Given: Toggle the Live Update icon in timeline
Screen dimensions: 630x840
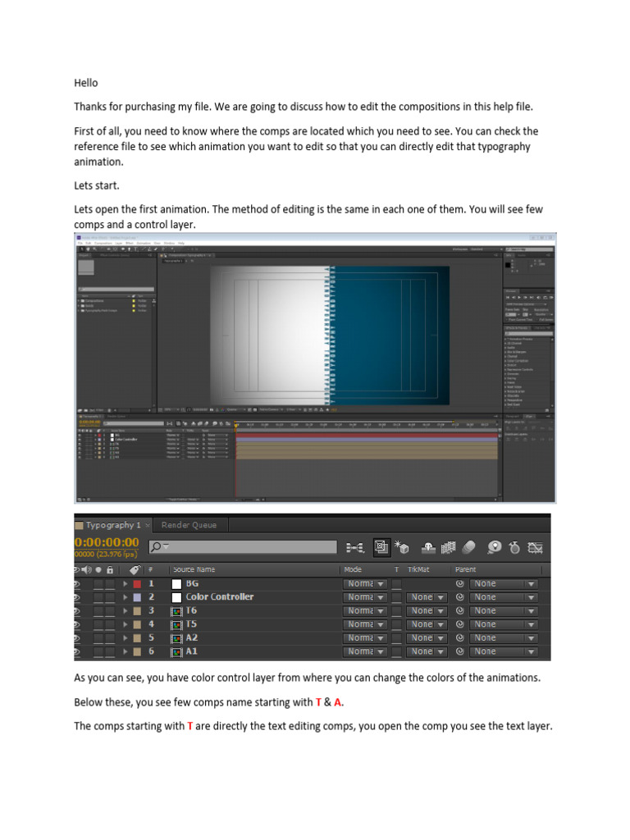Looking at the screenshot, I should point(381,547).
